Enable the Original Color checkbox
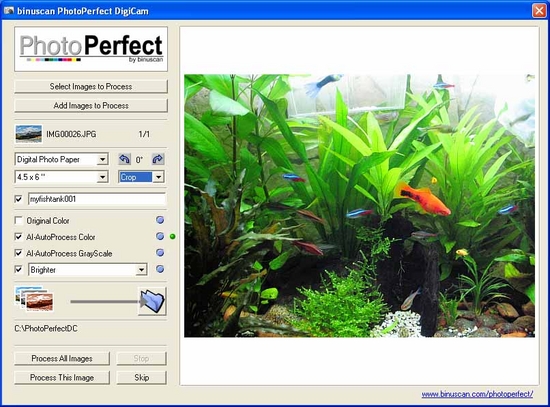550x407 pixels. pos(19,221)
